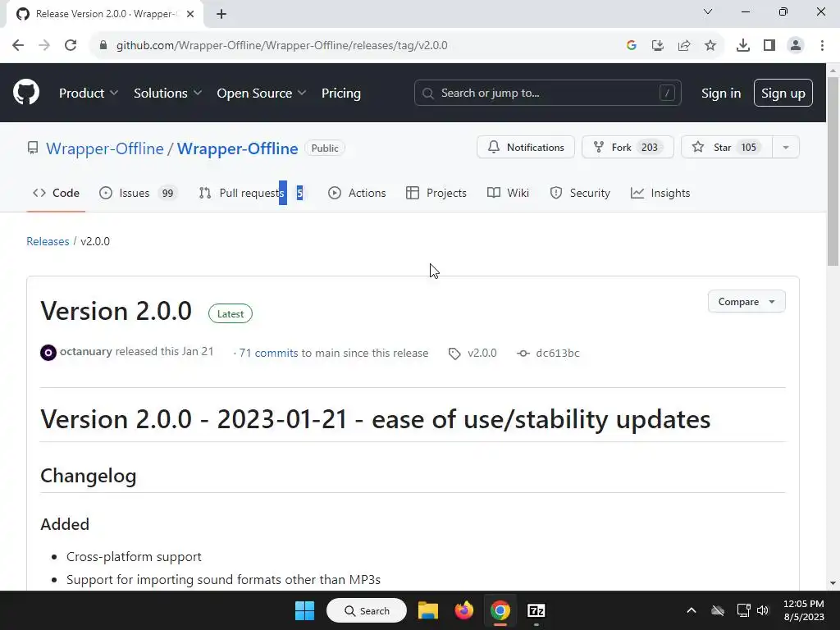Reload the page with refresh icon
Image resolution: width=840 pixels, height=630 pixels.
pos(71,46)
